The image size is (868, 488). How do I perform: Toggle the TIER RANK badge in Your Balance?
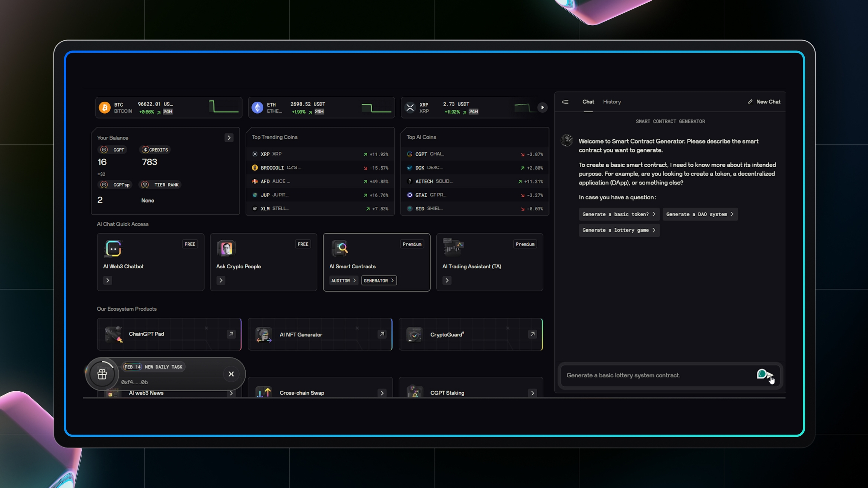coord(160,185)
